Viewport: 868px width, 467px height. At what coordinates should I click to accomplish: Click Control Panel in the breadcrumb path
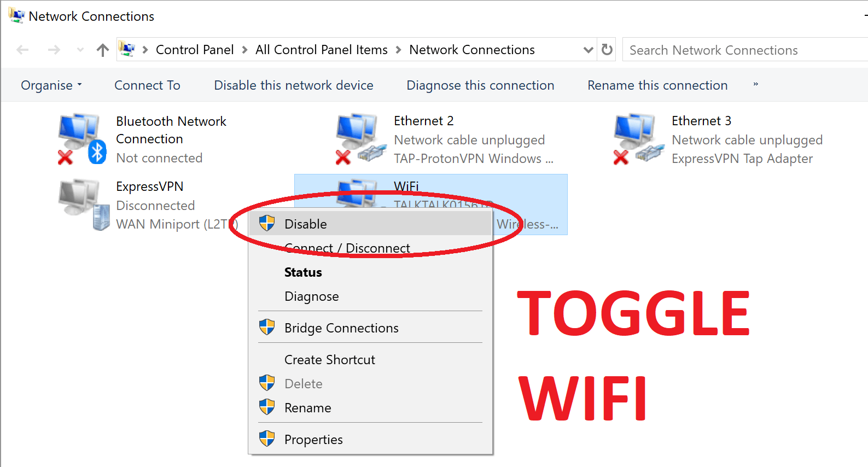pyautogui.click(x=195, y=50)
